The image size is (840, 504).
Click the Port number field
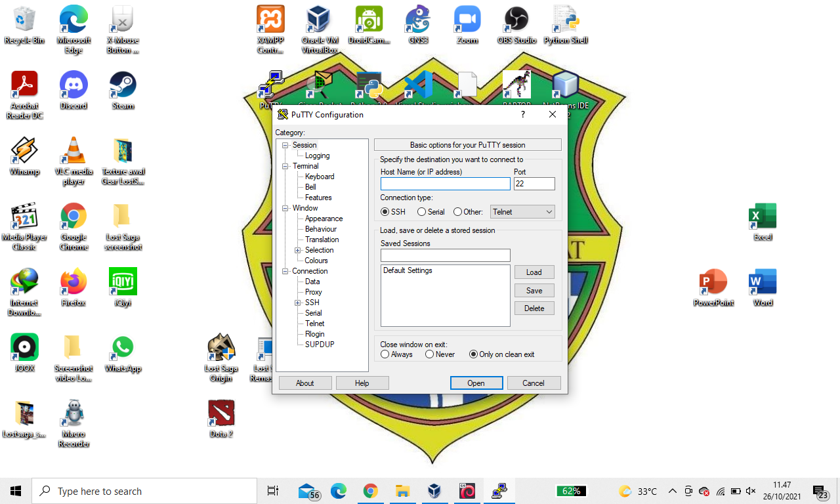click(x=534, y=184)
